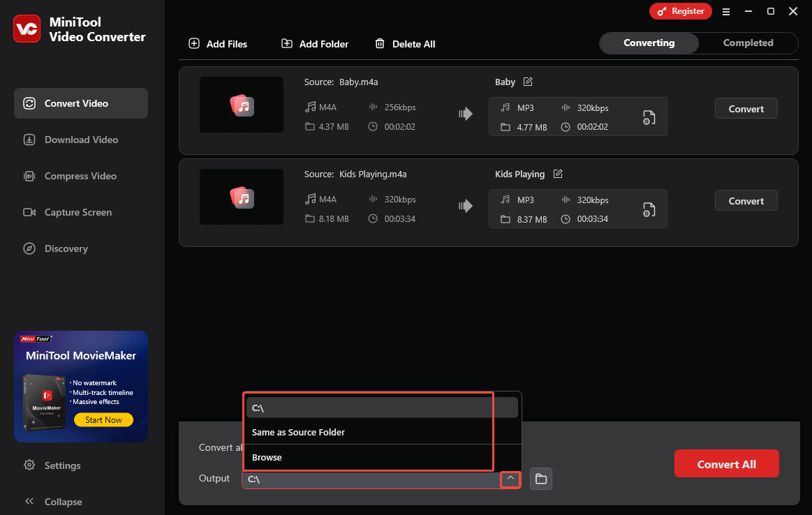Collapse the sidebar
Viewport: 812px width, 515px height.
coord(53,502)
